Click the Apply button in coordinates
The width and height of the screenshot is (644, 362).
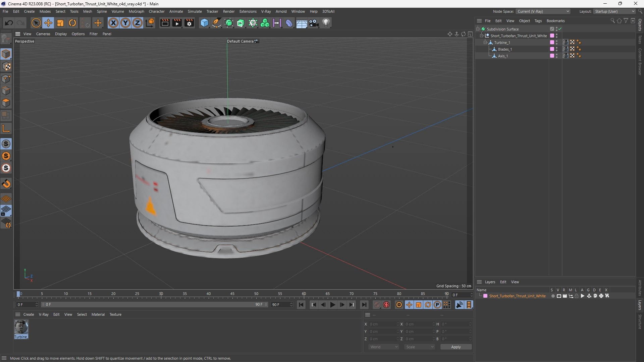pos(456,347)
